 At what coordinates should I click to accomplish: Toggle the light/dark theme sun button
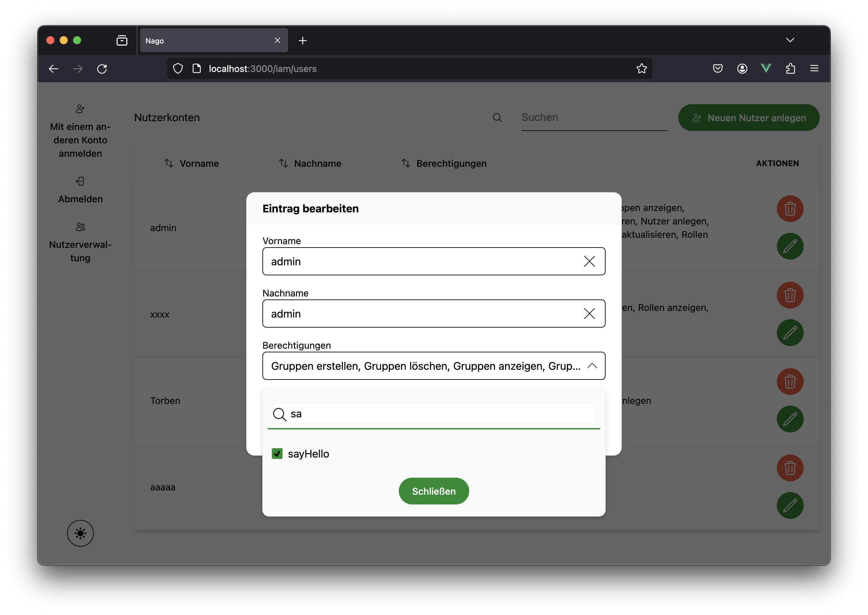[80, 533]
